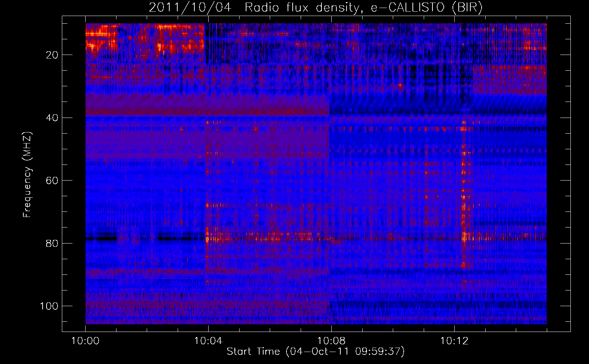Click the 'Frequency (MHZ)' axis label
The image size is (589, 364).
27,174
